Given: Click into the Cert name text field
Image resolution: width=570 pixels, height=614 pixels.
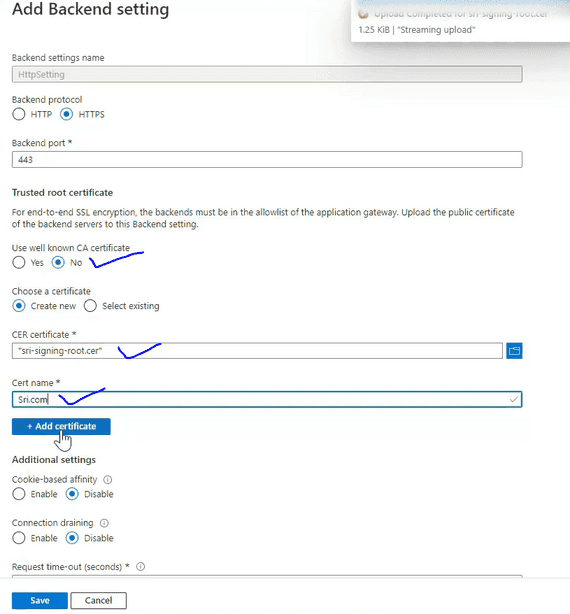Looking at the screenshot, I should (x=267, y=399).
